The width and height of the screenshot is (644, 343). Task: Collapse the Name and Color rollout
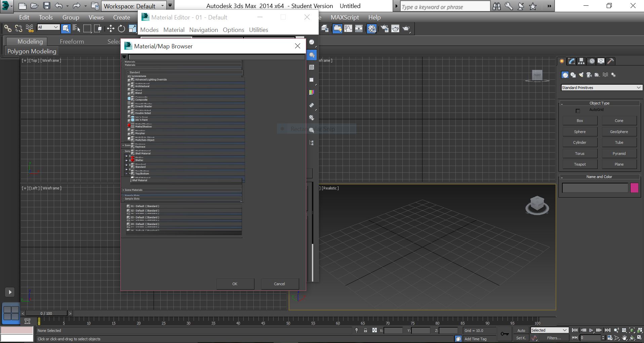[599, 177]
